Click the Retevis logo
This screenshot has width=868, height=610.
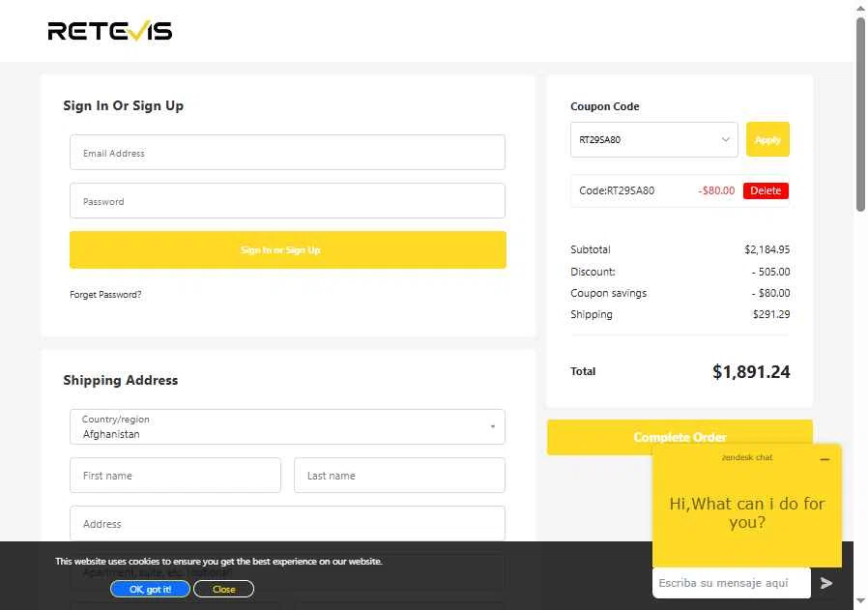[x=110, y=31]
